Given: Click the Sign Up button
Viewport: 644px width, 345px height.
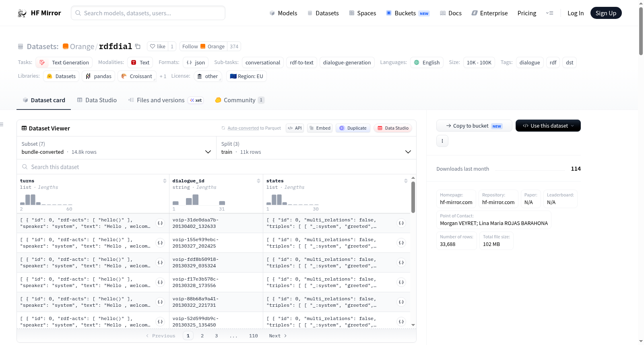Looking at the screenshot, I should 606,13.
